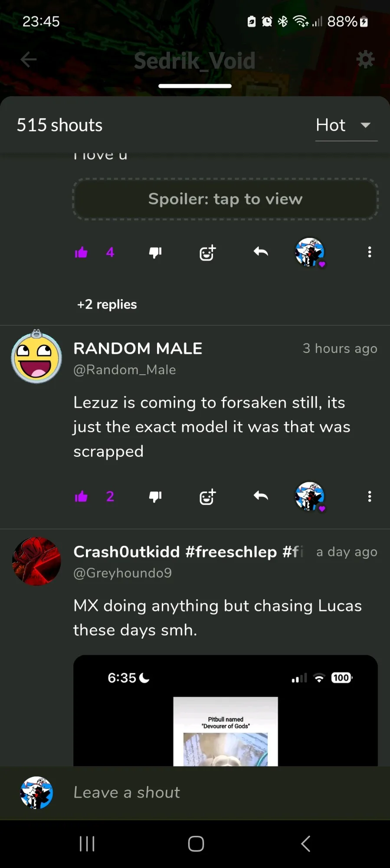Open the Hot sort dropdown
The width and height of the screenshot is (390, 868).
[x=346, y=125]
